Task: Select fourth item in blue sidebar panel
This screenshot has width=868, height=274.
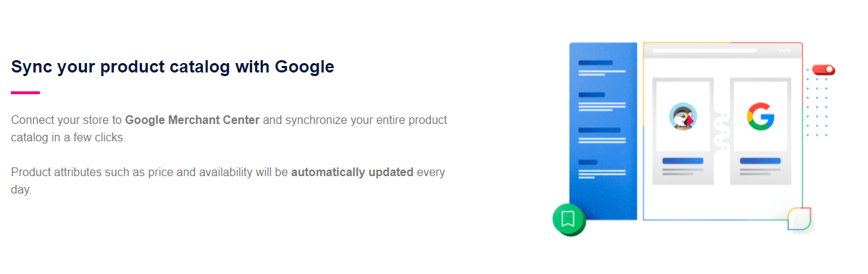Action: 602,170
